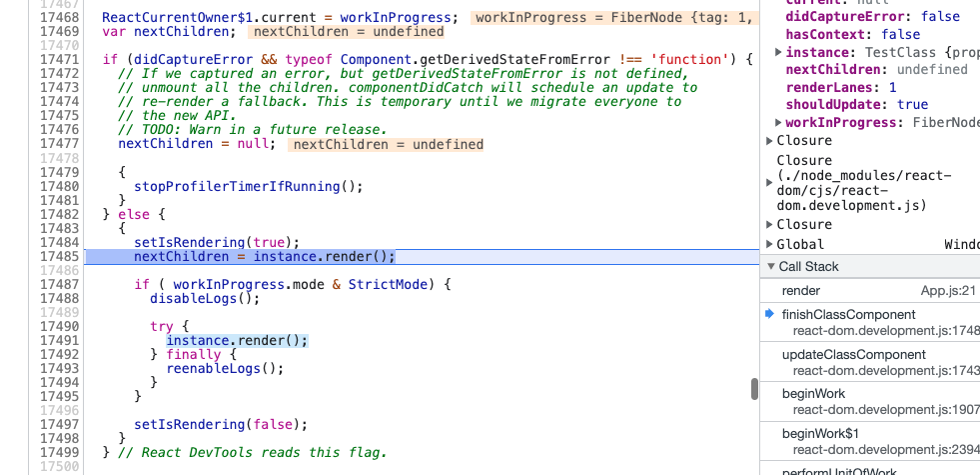
Task: Click the hasContext scope variable
Action: tap(852, 34)
